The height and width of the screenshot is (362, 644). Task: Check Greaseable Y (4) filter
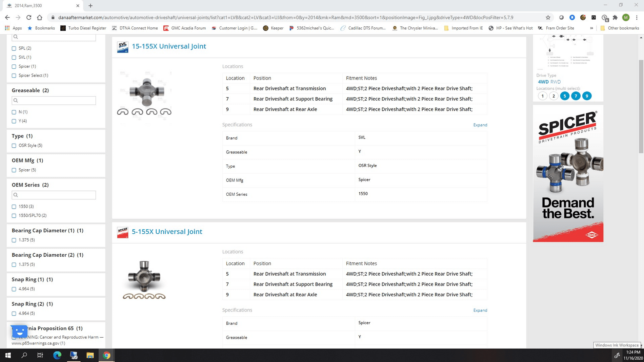click(x=14, y=121)
